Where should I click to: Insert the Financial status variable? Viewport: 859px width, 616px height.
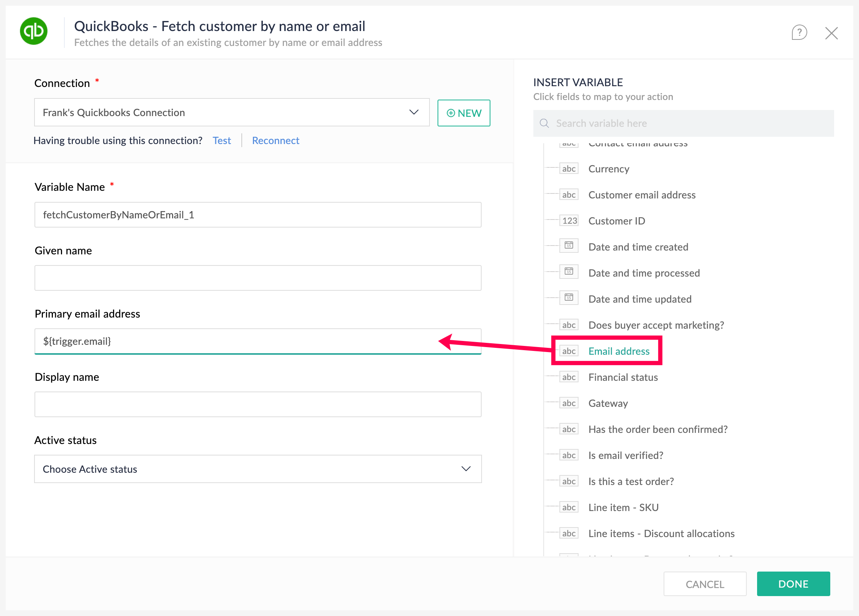click(623, 377)
